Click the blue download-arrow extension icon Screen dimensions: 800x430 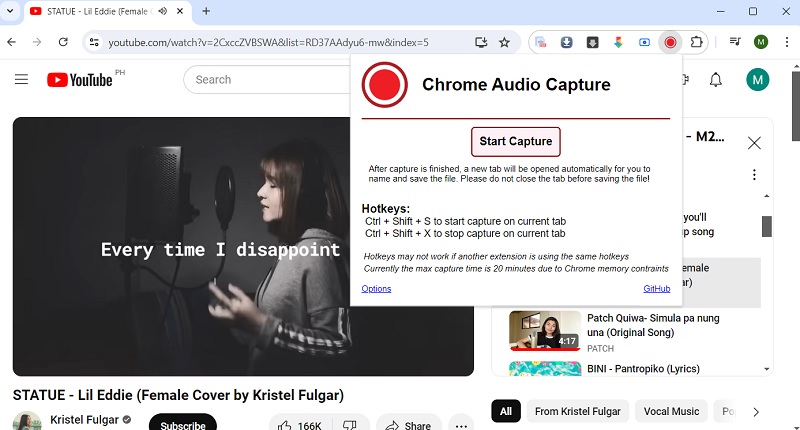[566, 42]
